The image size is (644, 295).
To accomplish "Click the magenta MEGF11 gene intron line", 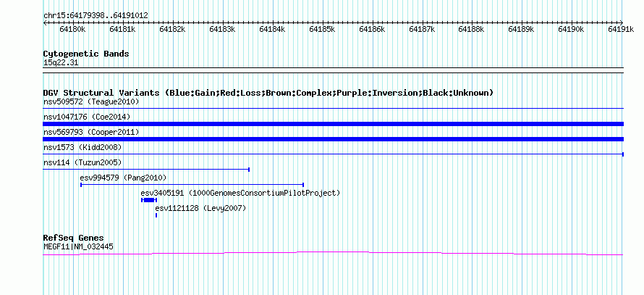I will point(333,254).
